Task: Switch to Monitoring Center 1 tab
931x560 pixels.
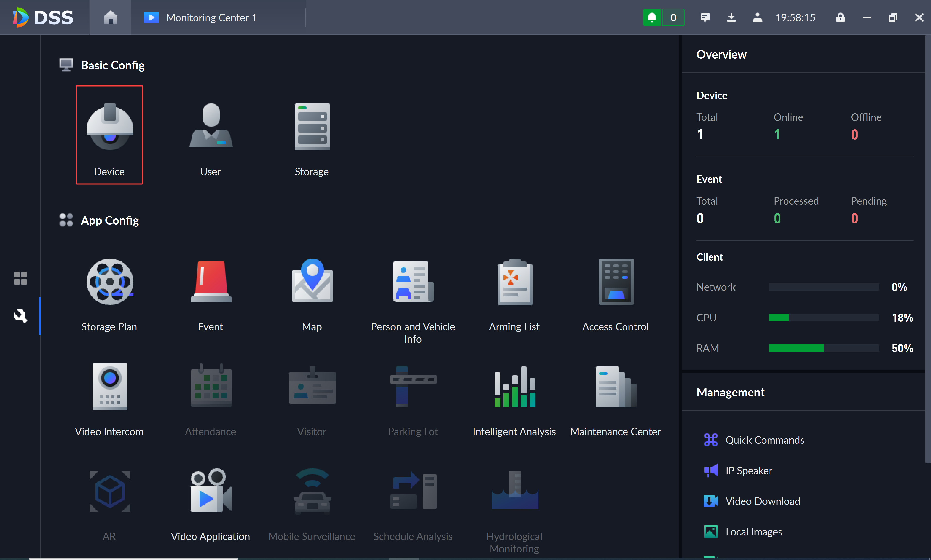Action: coord(218,17)
